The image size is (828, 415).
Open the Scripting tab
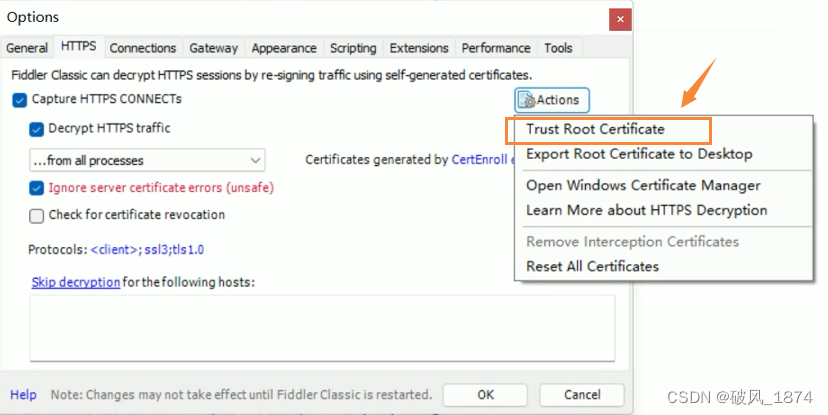click(353, 48)
